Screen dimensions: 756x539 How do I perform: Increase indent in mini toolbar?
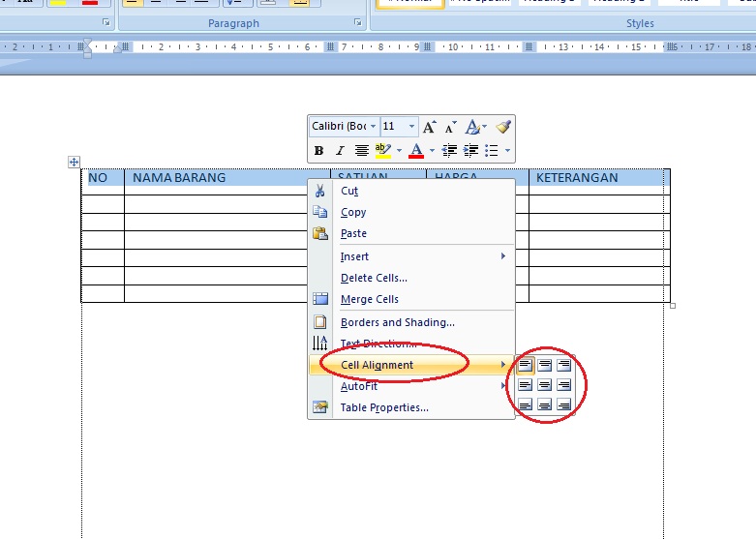click(x=470, y=151)
